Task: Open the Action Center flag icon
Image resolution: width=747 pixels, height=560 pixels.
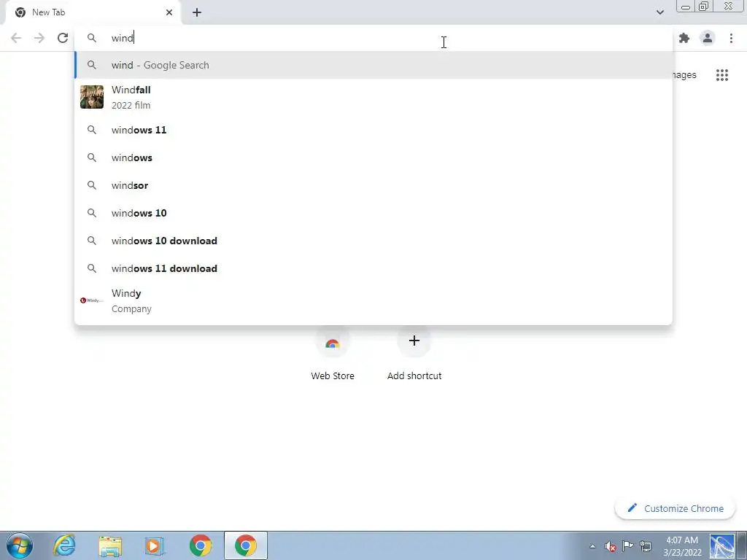Action: (628, 546)
